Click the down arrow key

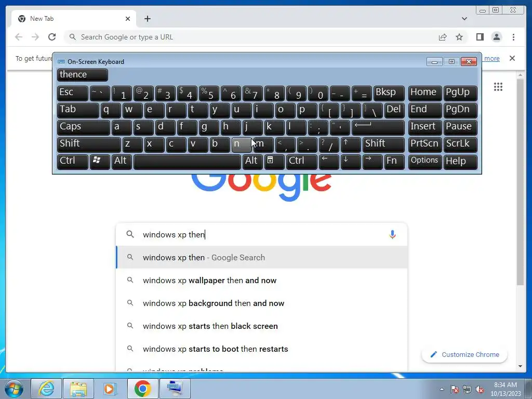(351, 162)
